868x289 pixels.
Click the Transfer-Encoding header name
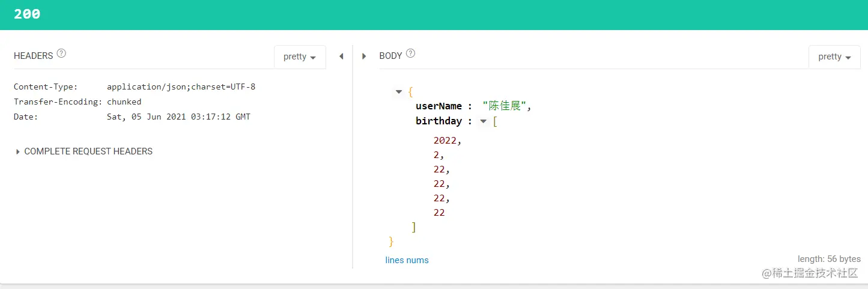58,102
